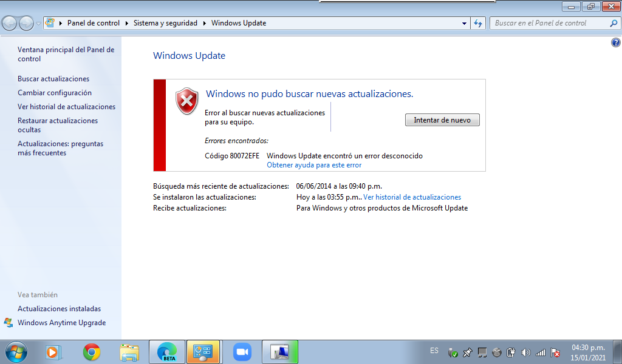Open the Windows Start orb
The height and width of the screenshot is (364, 622).
[16, 352]
